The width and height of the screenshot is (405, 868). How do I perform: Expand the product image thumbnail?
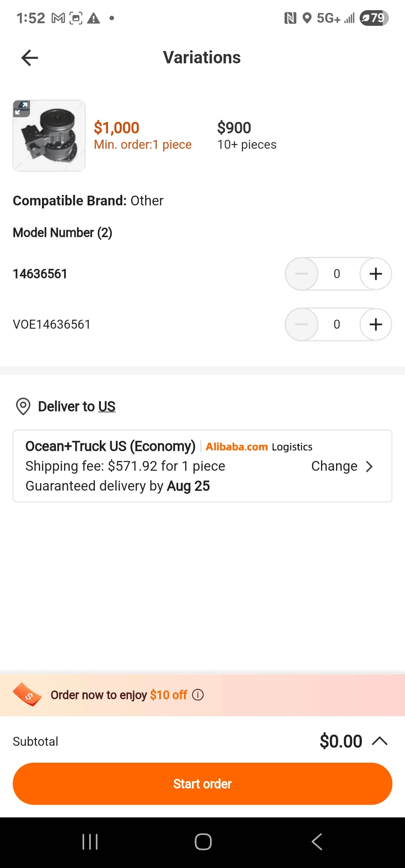[49, 136]
